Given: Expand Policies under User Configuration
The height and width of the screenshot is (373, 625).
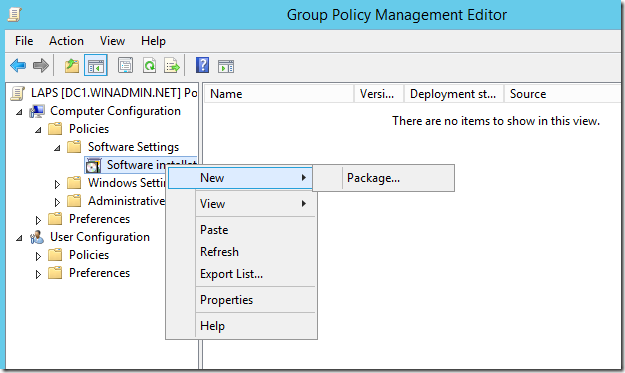Looking at the screenshot, I should [38, 256].
